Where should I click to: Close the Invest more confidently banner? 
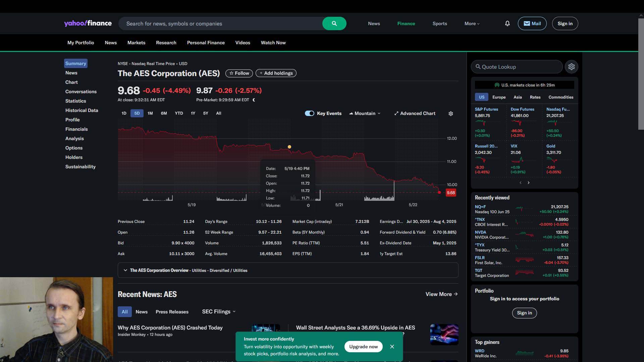tap(392, 347)
